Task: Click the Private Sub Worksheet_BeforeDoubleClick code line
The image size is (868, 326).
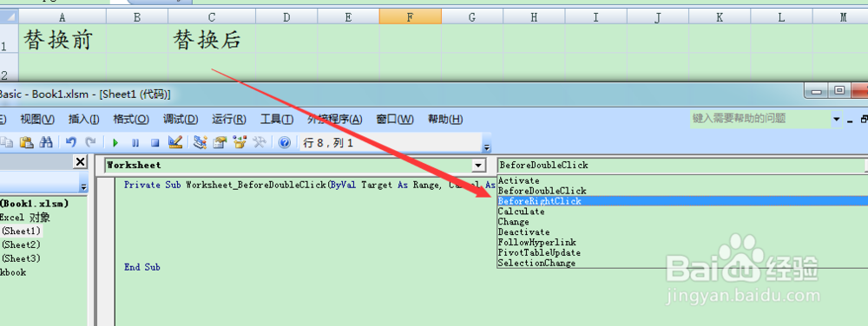Action: (309, 185)
